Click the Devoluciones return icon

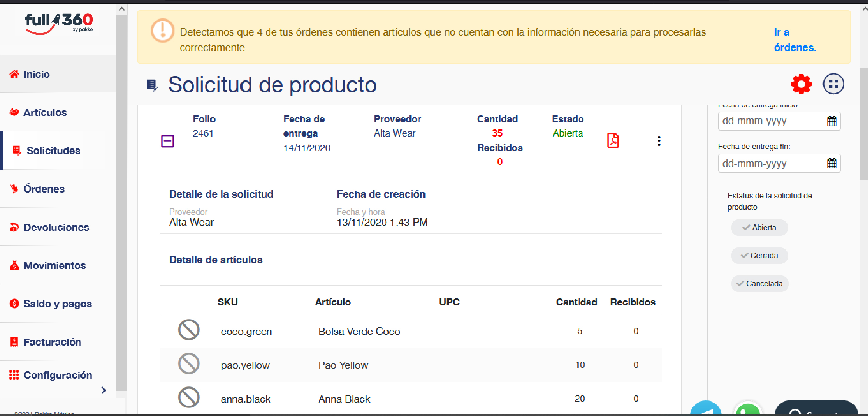pyautogui.click(x=14, y=227)
